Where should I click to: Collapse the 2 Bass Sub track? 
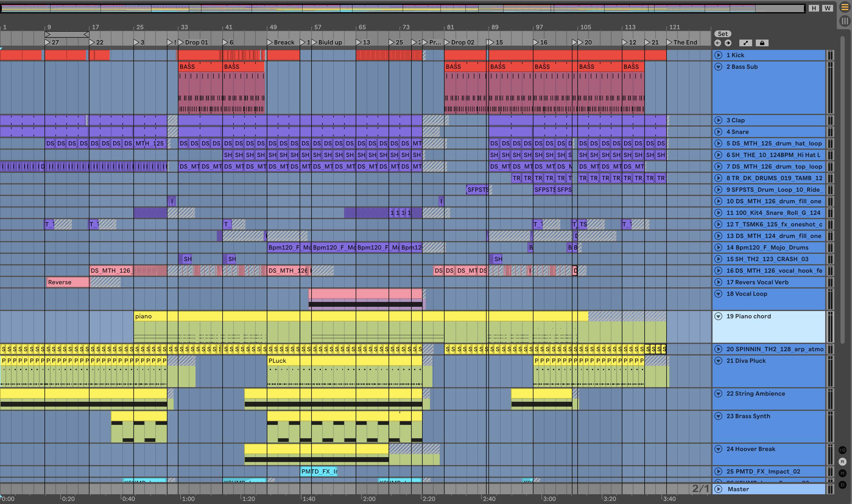point(718,67)
